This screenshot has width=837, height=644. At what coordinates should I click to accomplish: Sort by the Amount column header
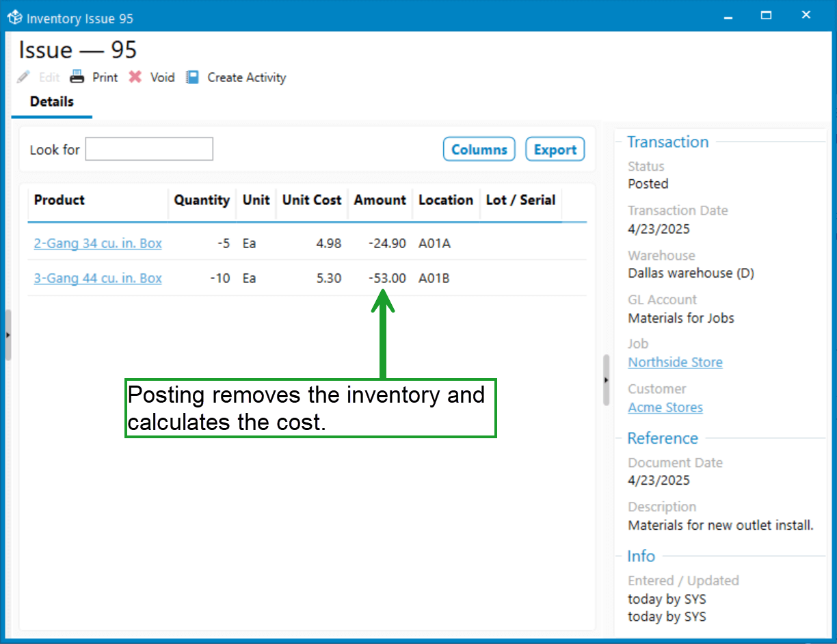pyautogui.click(x=380, y=200)
